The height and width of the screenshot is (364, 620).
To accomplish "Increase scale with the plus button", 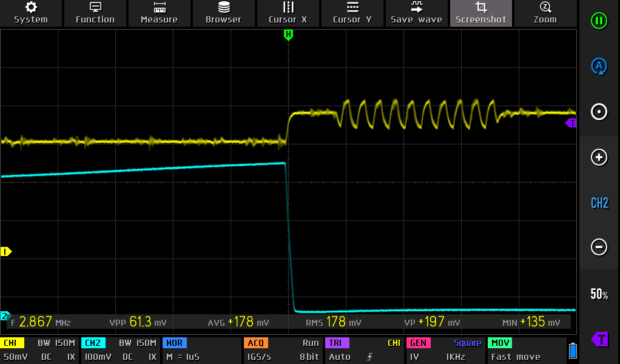I will (x=599, y=158).
